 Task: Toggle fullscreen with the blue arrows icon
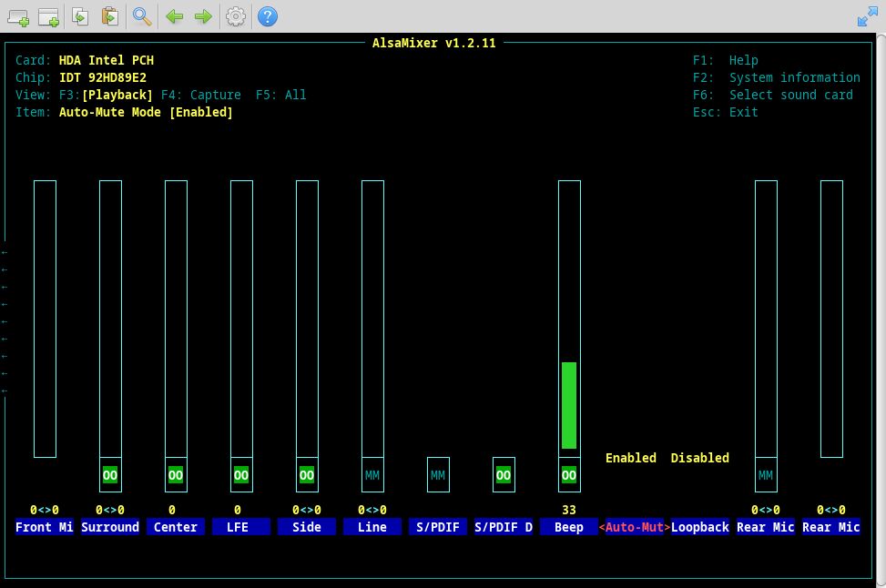tap(868, 16)
